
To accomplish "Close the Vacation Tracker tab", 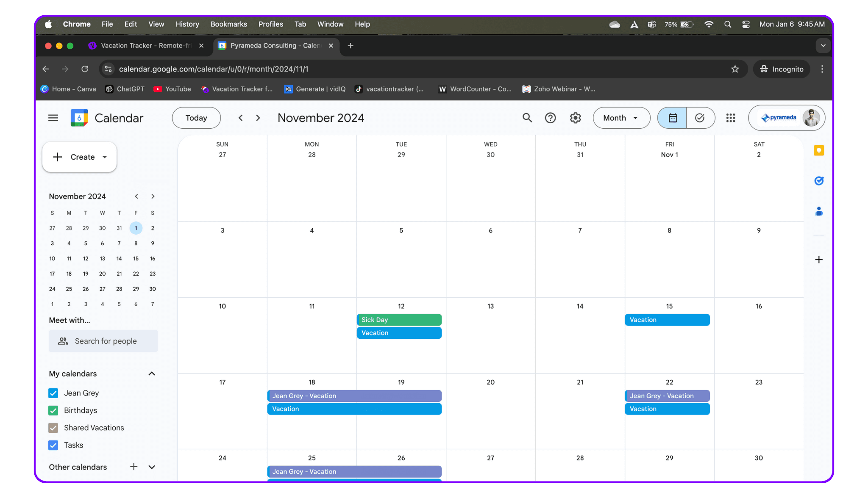I will [201, 46].
